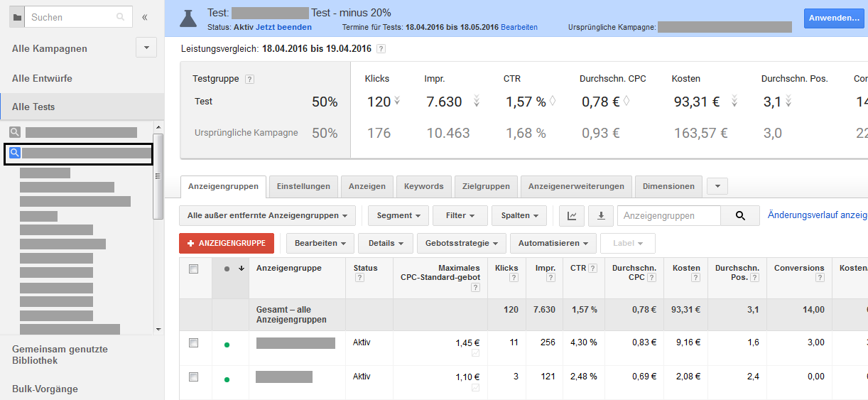Click the highlighted blue campaign search icon
Screen dimensions: 868x400
(x=13, y=152)
